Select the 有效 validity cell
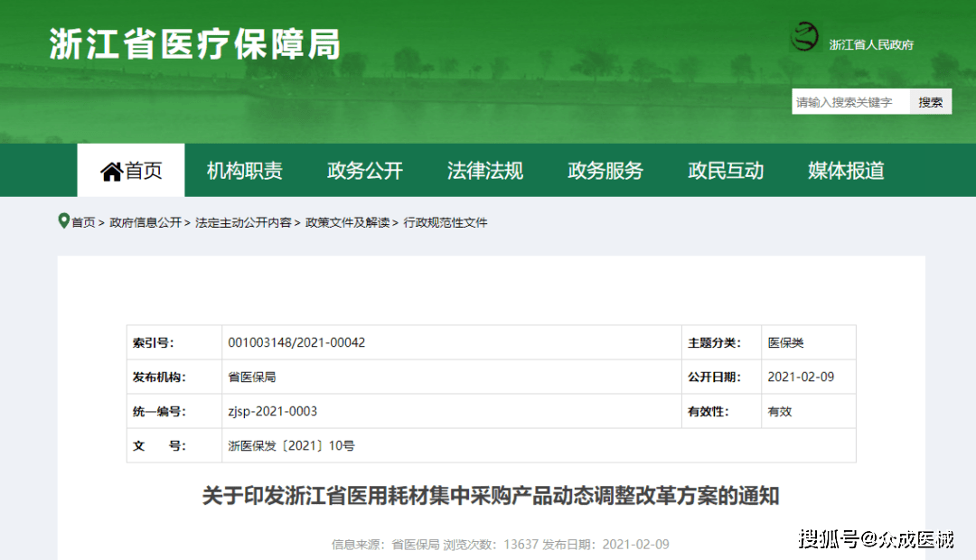 coord(809,411)
